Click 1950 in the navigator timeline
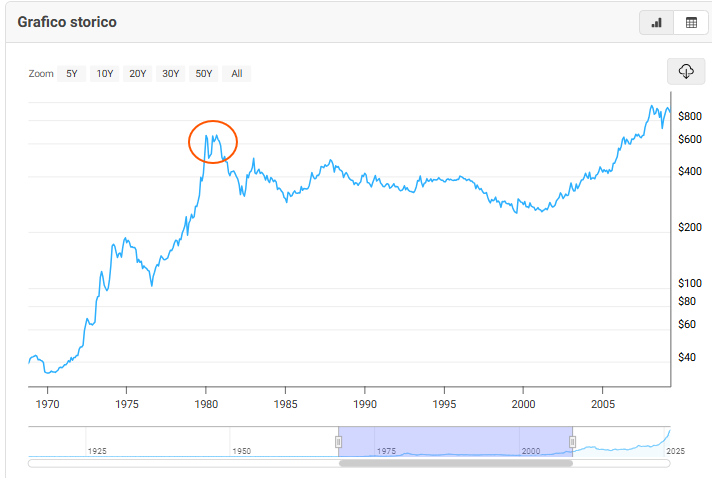Image resolution: width=712 pixels, height=478 pixels. pyautogui.click(x=241, y=451)
